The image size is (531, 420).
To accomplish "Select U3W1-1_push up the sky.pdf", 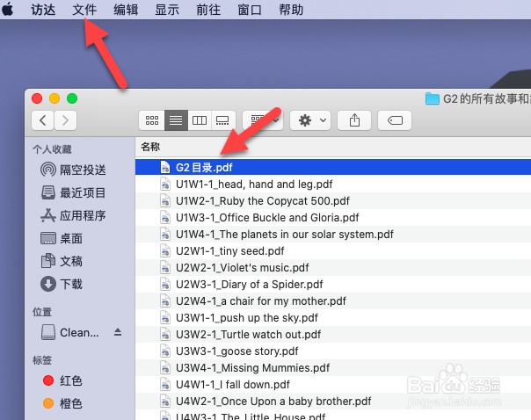I will [333, 318].
